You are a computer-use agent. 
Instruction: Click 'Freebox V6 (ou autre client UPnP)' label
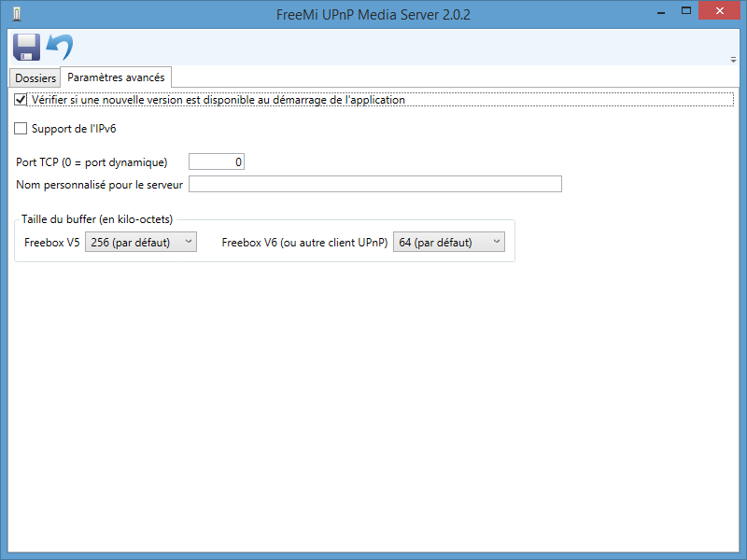click(304, 243)
